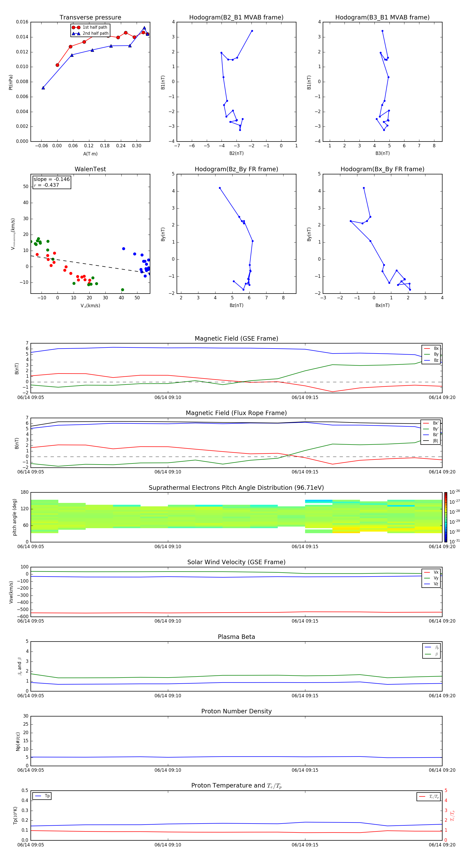The image size is (473, 868).
Task: Click the 'Transverse pressure' plot title
Action: (x=90, y=17)
